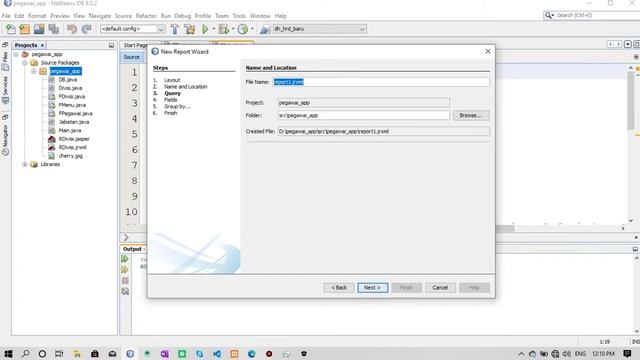Select the Projects panel tab
The height and width of the screenshot is (360, 640).
[26, 45]
